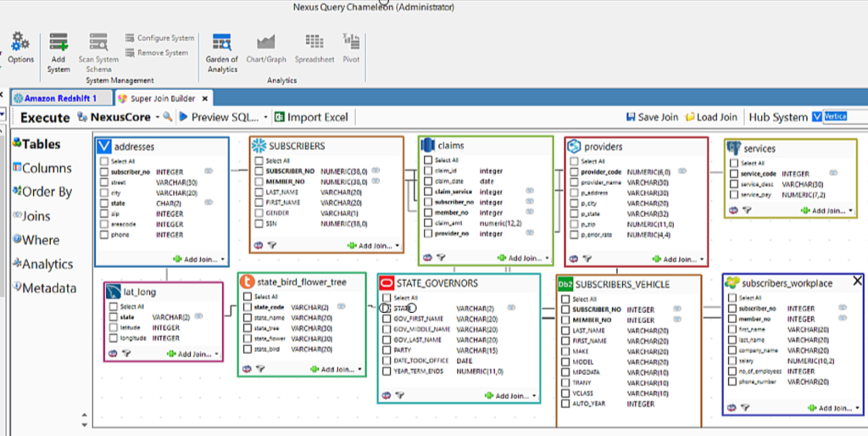This screenshot has height=436, width=868.
Task: Close the subscribers_workplace table
Action: pos(857,282)
